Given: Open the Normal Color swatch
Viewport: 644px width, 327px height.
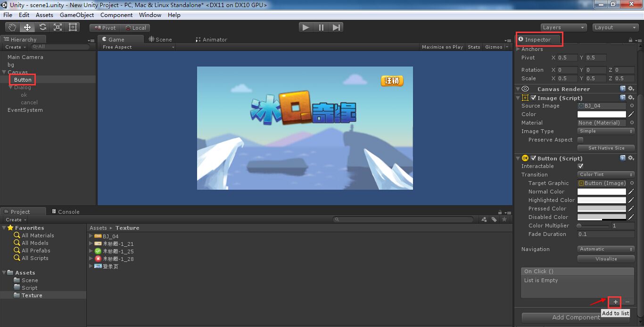Looking at the screenshot, I should click(x=602, y=192).
